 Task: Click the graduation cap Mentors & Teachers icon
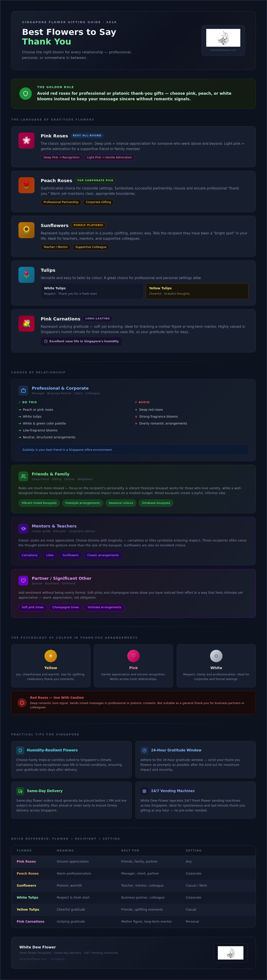tap(23, 528)
